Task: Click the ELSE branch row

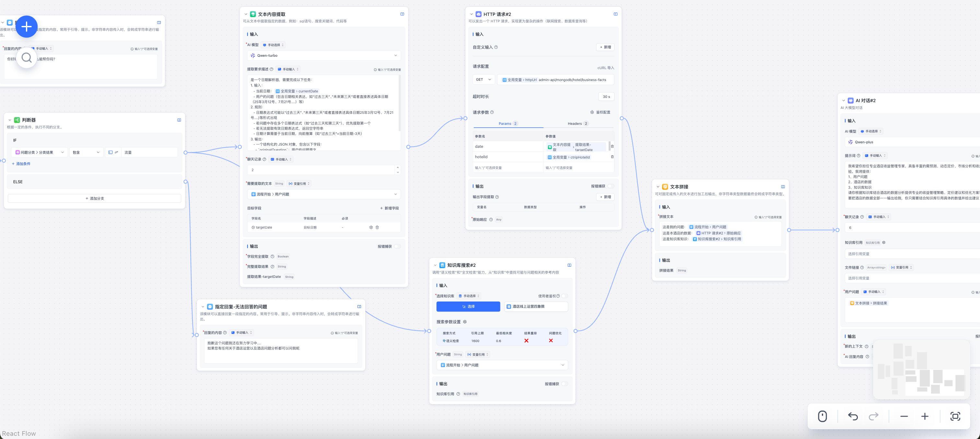Action: 94,182
